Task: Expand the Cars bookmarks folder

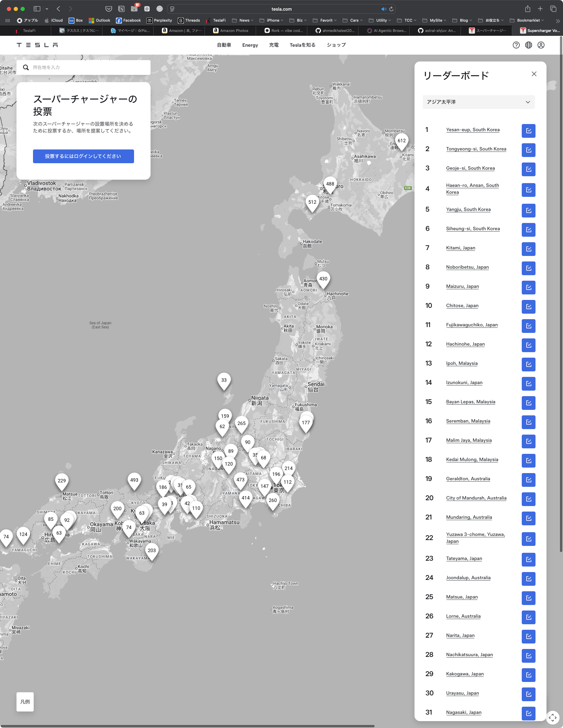Action: coord(354,20)
